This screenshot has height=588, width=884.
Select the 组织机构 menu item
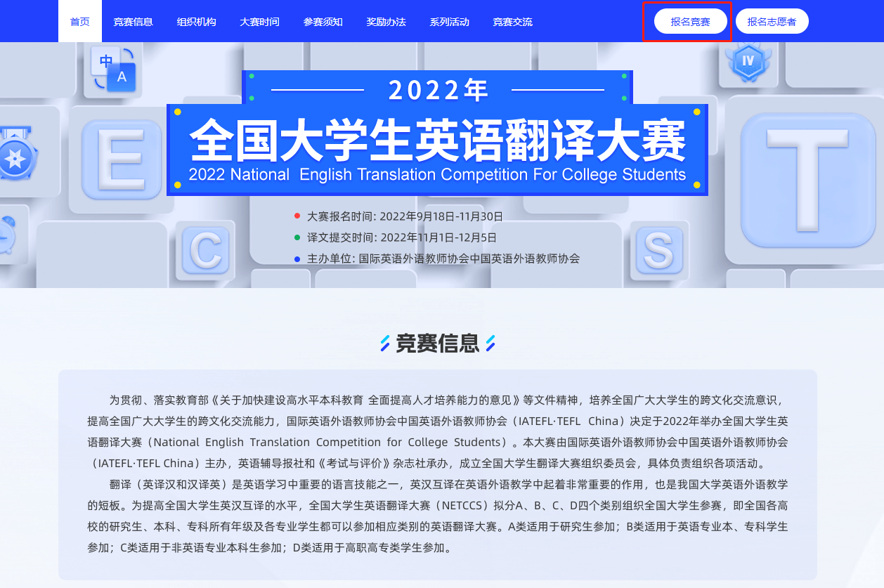pos(196,22)
